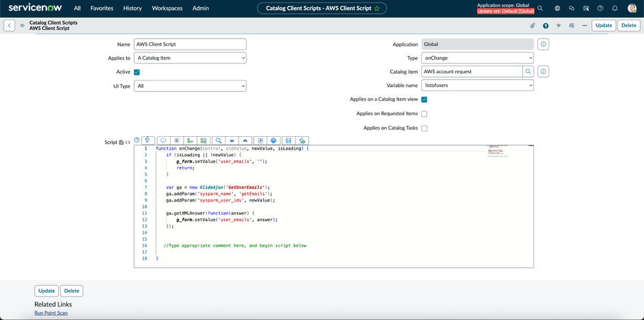
Task: Click the script search magnifier button
Action: click(218, 140)
